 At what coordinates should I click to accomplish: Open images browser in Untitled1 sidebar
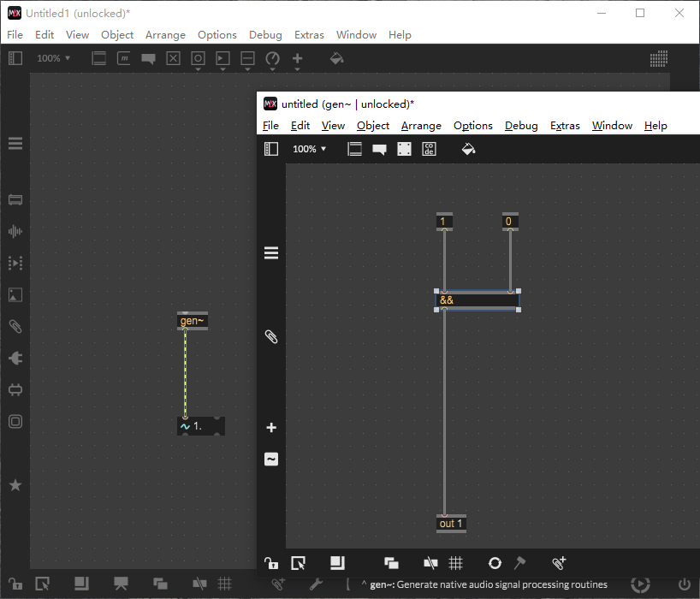[x=15, y=294]
